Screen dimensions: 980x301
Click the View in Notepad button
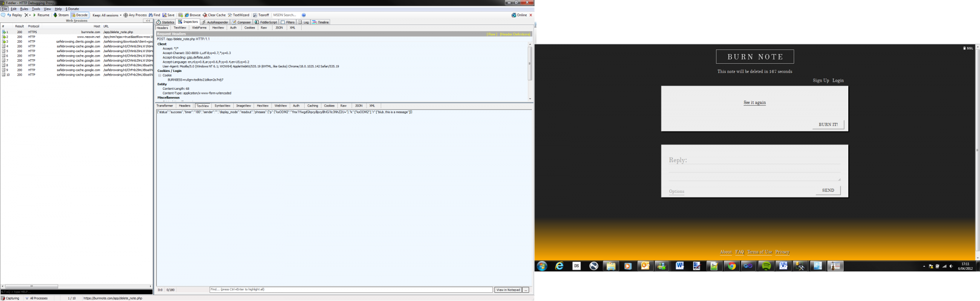pyautogui.click(x=508, y=290)
